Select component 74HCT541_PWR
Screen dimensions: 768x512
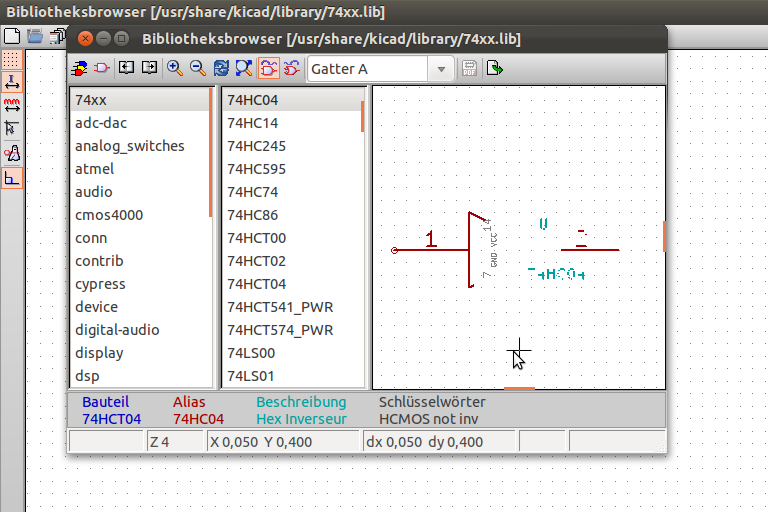pyautogui.click(x=292, y=307)
